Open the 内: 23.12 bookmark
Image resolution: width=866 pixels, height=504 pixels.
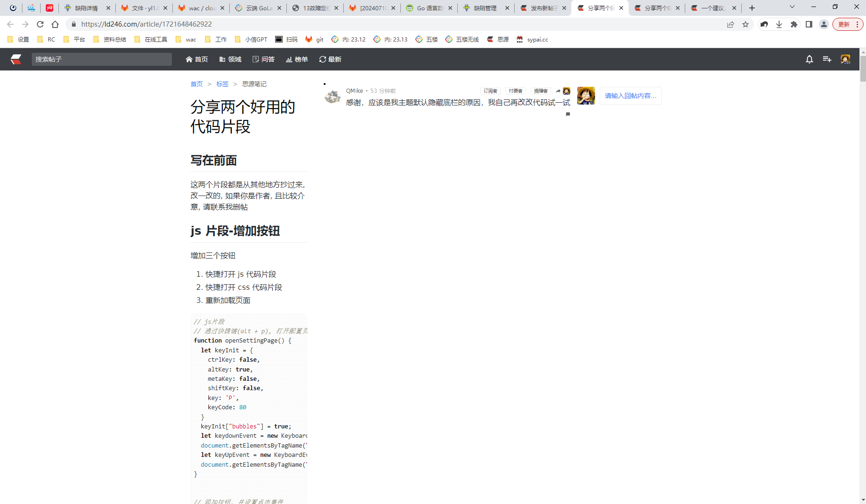(x=348, y=40)
